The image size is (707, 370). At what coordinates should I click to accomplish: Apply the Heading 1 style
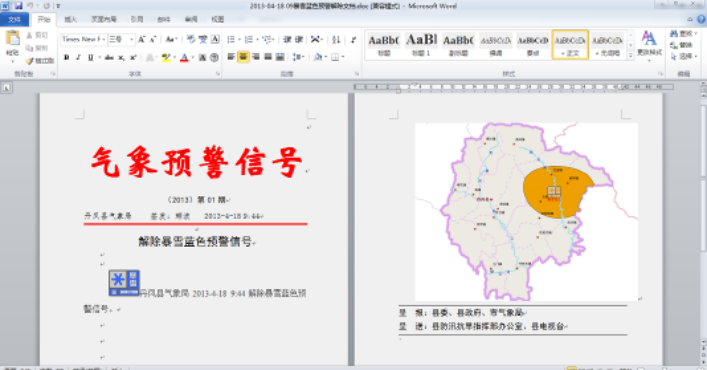tap(421, 44)
